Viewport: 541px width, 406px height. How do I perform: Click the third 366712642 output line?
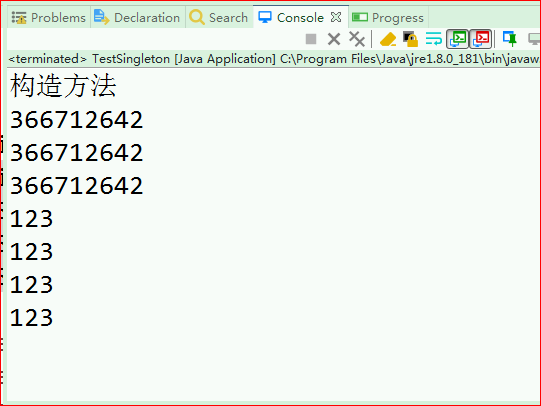click(x=76, y=186)
